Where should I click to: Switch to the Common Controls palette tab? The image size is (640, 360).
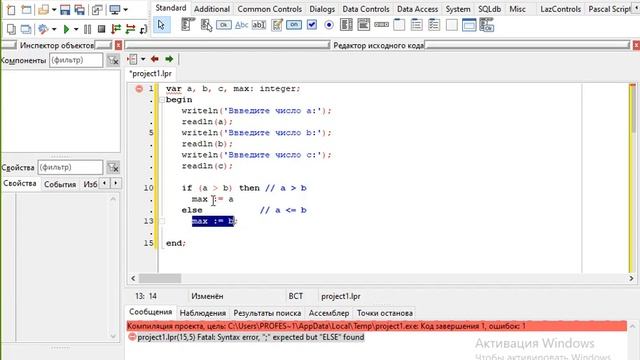[269, 9]
